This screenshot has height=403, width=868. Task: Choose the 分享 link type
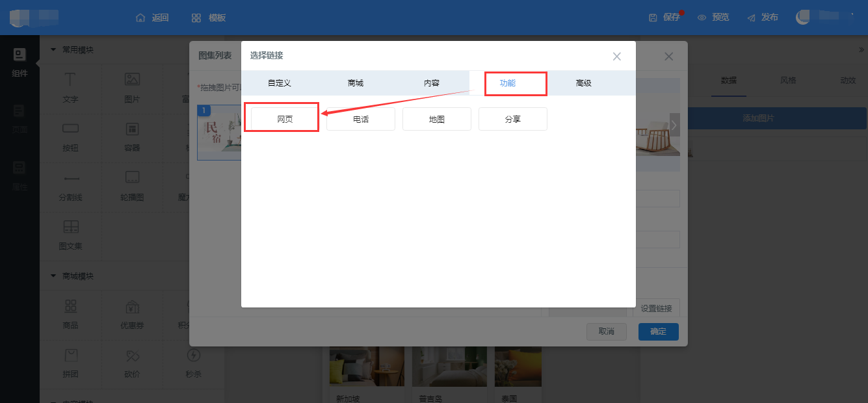coord(513,119)
